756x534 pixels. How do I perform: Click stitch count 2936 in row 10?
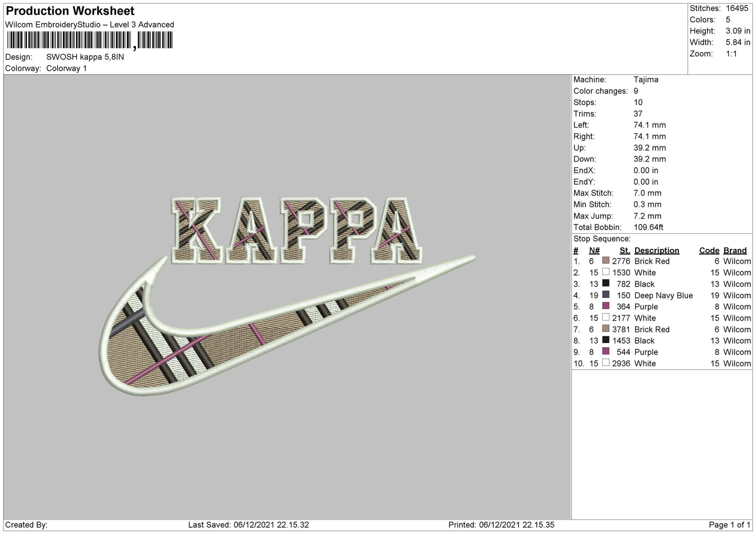tap(621, 363)
